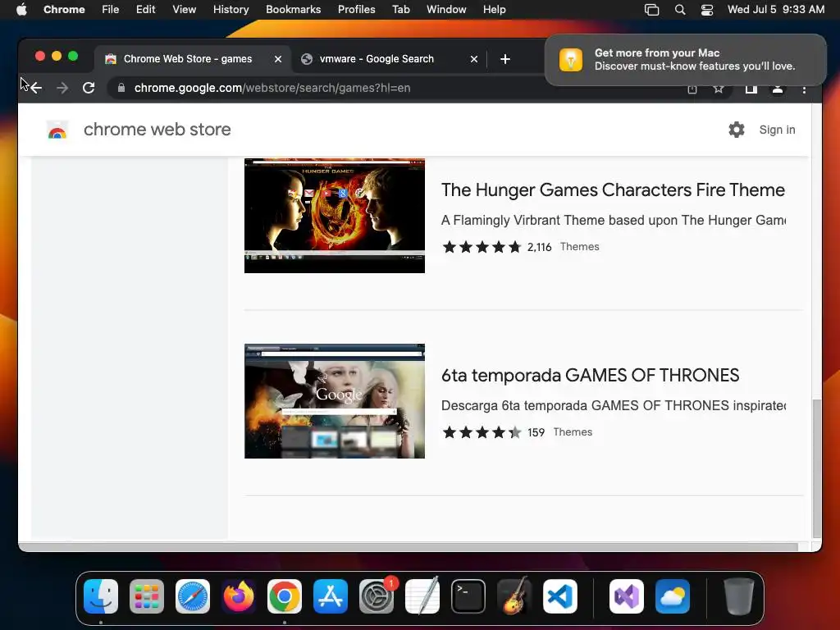Open the File menu
Screen dimensions: 840x630
[x=111, y=10]
